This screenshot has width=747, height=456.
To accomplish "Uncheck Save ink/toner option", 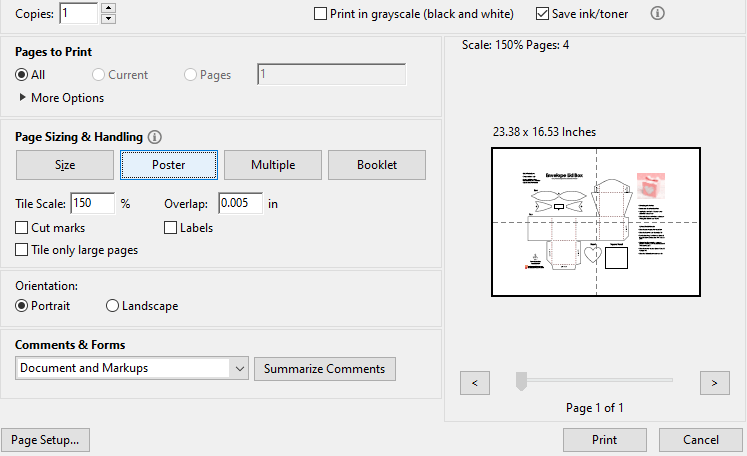I will point(543,14).
